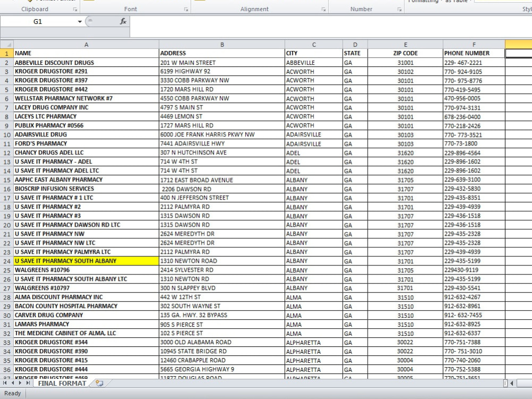Click phone number 229-639-3100
This screenshot has width=532, height=399.
click(x=474, y=180)
